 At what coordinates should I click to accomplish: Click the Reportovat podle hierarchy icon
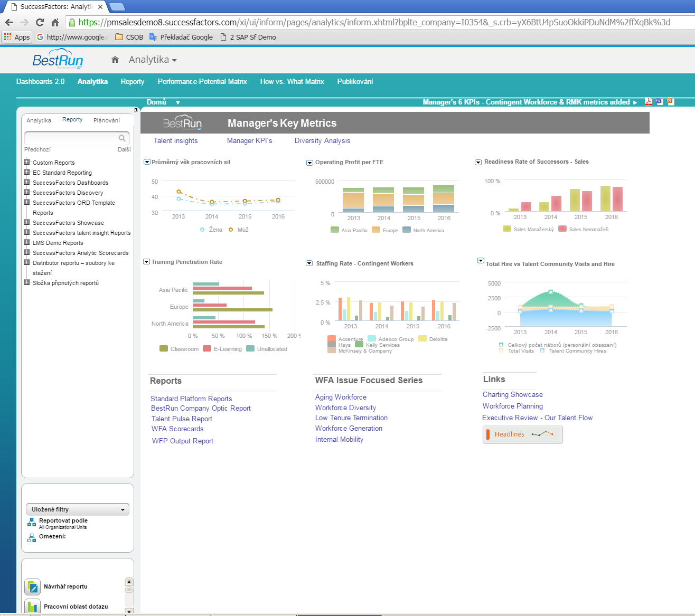click(32, 523)
